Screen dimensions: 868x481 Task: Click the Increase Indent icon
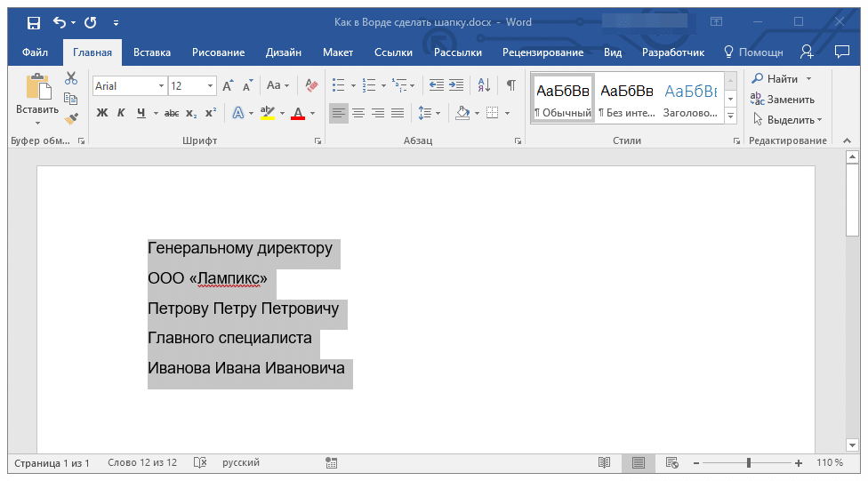click(x=456, y=85)
